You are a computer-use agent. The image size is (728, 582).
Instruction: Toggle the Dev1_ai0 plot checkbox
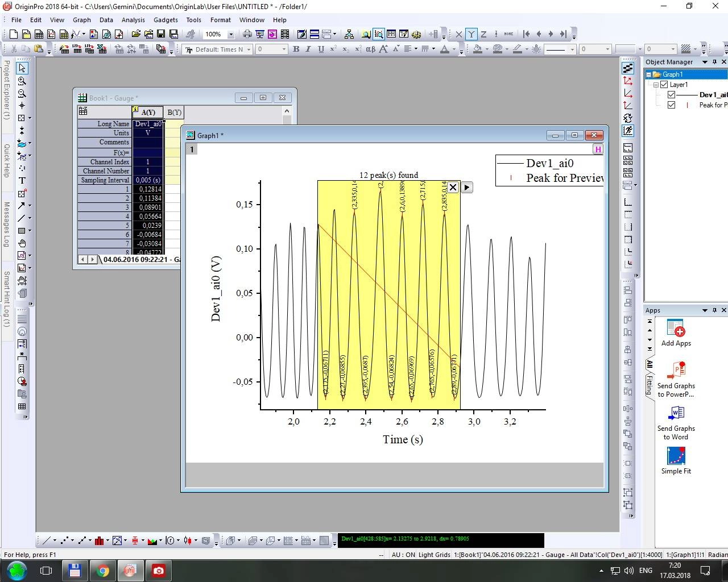(672, 95)
